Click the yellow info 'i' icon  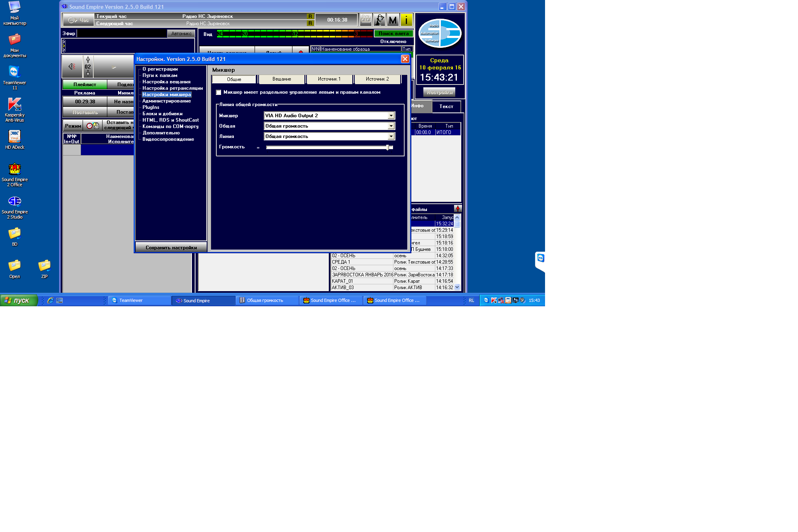(x=406, y=20)
